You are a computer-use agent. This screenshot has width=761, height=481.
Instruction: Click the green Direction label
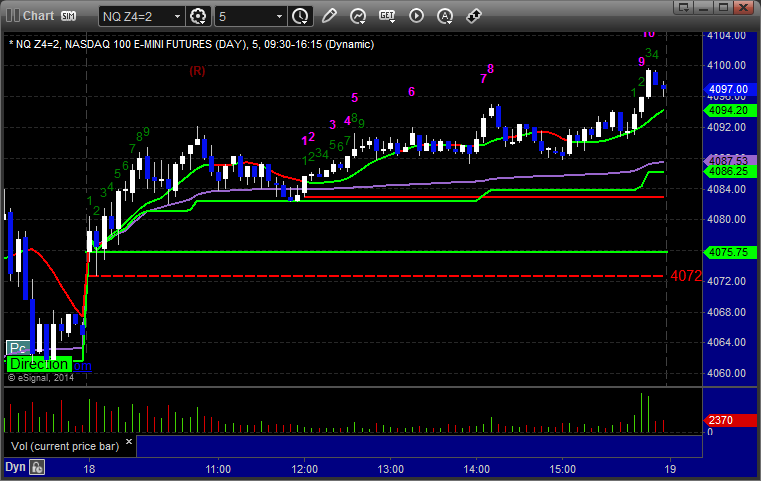pos(39,364)
